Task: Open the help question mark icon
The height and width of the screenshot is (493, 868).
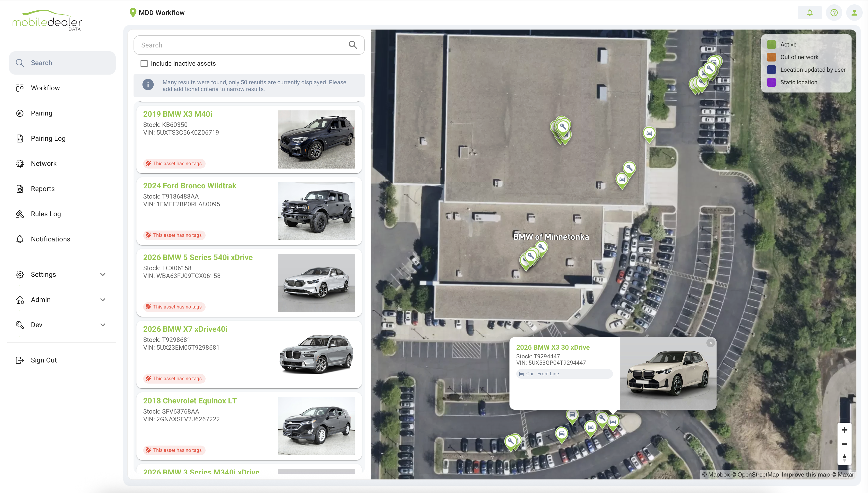Action: click(x=834, y=13)
